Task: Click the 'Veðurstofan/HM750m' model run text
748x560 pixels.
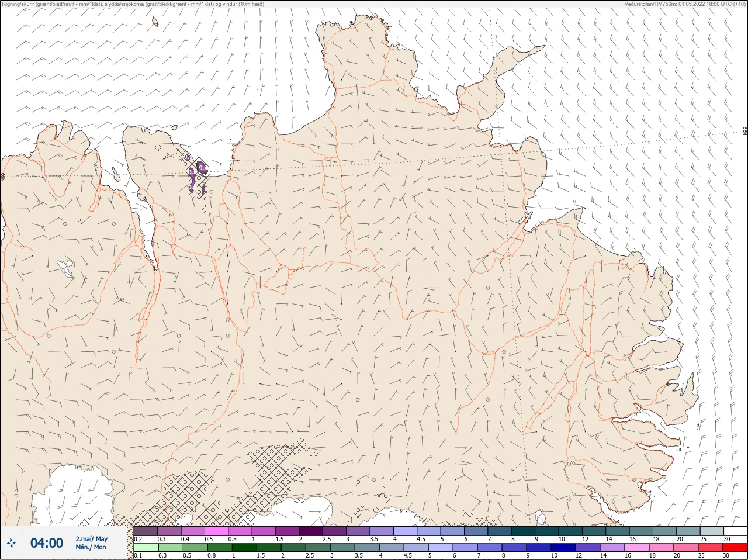Action: tap(685, 4)
